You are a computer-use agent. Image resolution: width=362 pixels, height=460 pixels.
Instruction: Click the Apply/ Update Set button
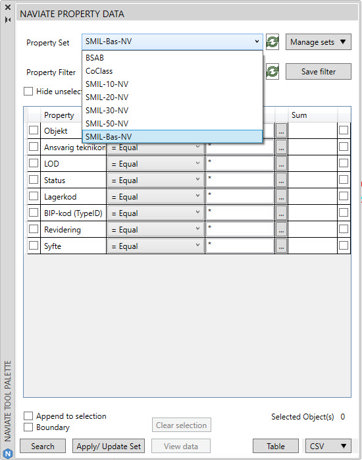coord(109,446)
